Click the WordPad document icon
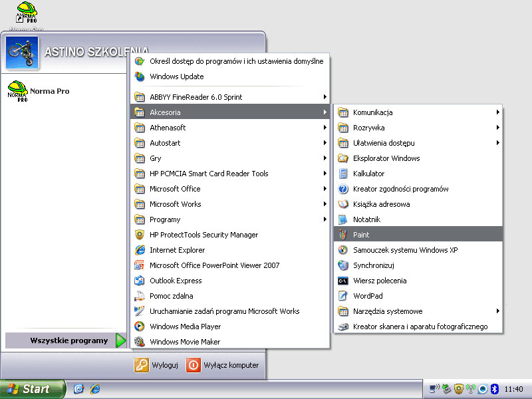Viewport: 532px width, 399px height. tap(343, 295)
